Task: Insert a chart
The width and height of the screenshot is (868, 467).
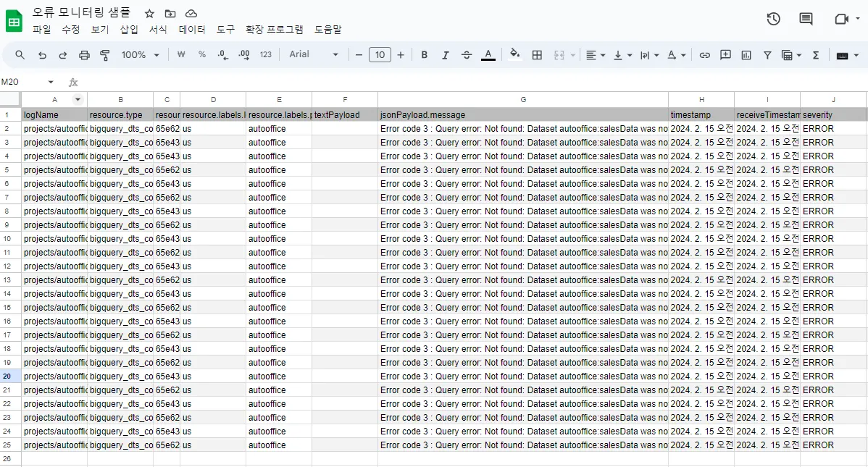Action: click(746, 55)
